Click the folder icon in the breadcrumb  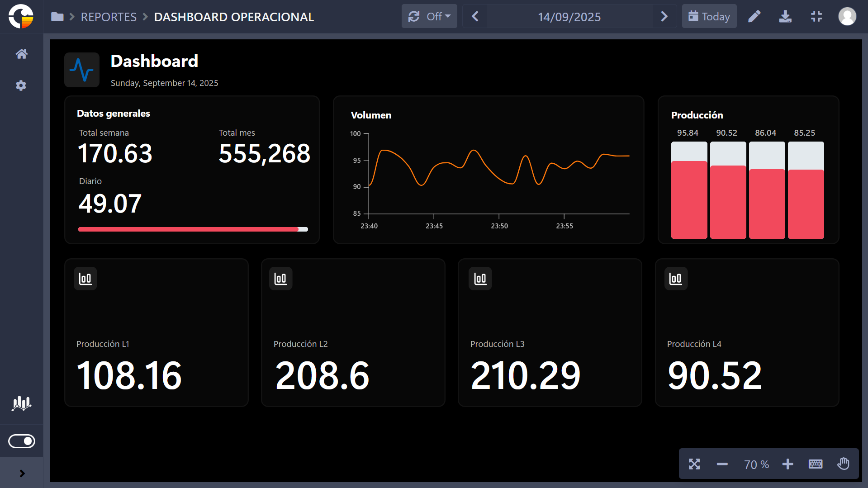click(x=57, y=17)
